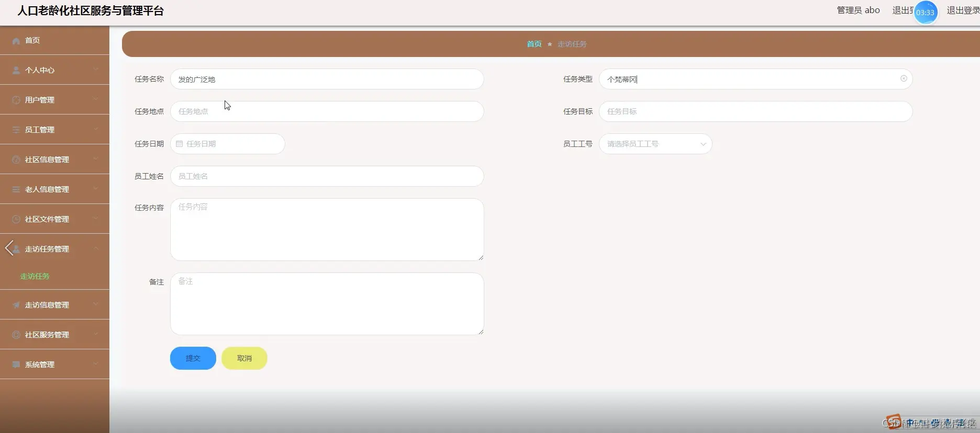The width and height of the screenshot is (980, 433).
Task: Click the icon beside 走访信息管理
Action: (x=16, y=305)
